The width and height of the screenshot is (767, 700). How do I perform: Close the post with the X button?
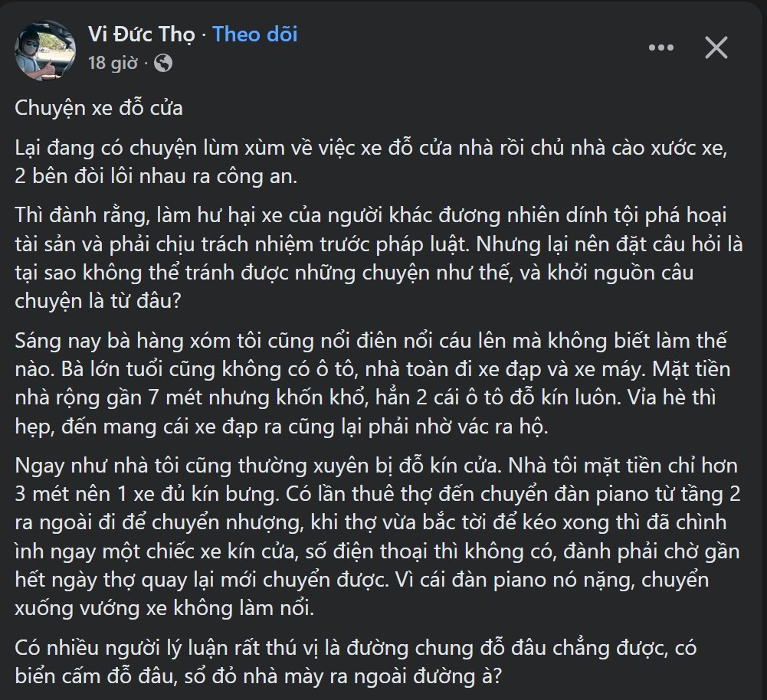716,48
